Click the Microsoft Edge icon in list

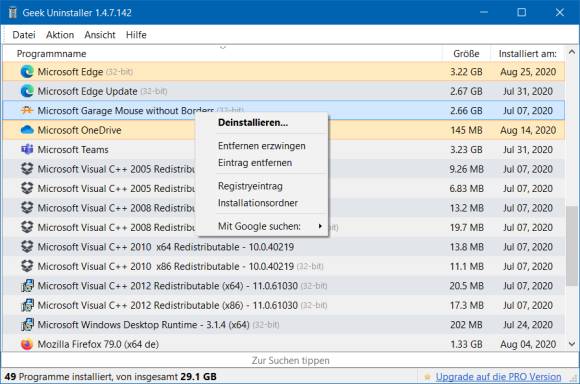(x=27, y=71)
